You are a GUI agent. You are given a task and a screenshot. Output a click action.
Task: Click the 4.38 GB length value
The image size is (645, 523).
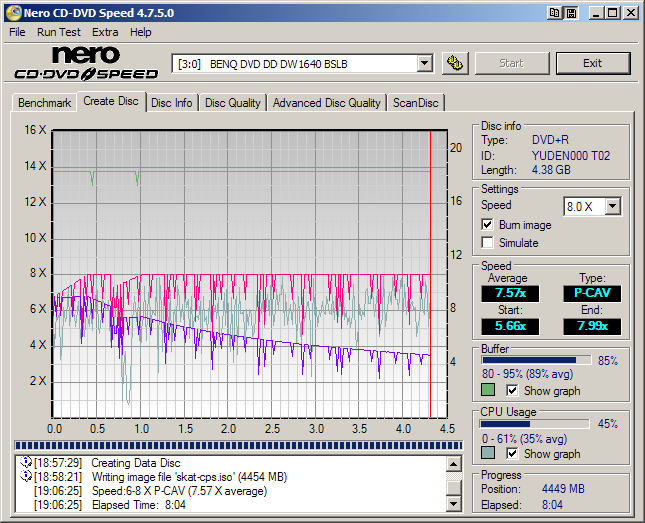(551, 170)
